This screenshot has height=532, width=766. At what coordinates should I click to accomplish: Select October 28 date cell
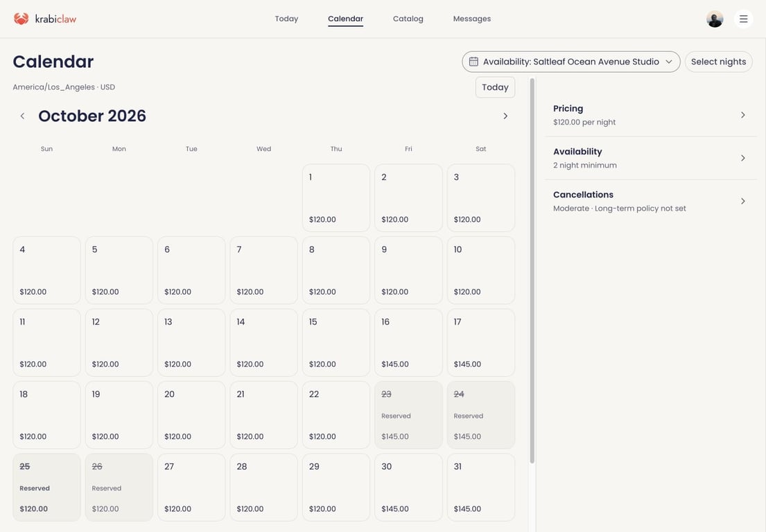pos(264,487)
